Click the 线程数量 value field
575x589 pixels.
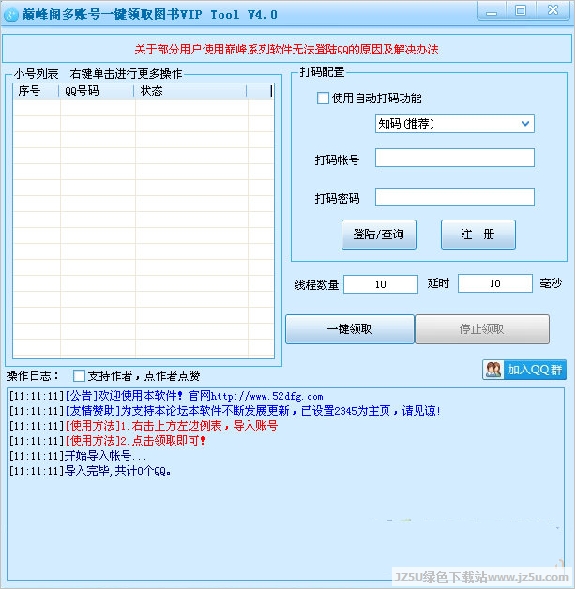point(380,284)
